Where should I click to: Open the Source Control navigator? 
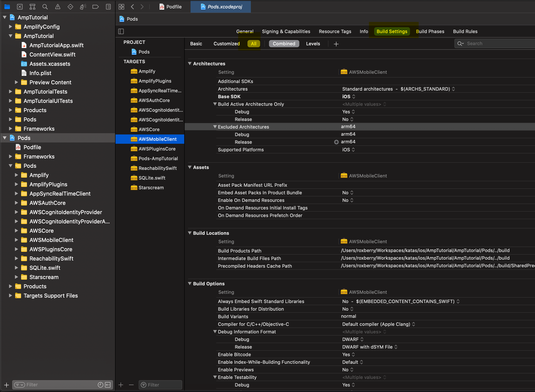click(x=20, y=7)
